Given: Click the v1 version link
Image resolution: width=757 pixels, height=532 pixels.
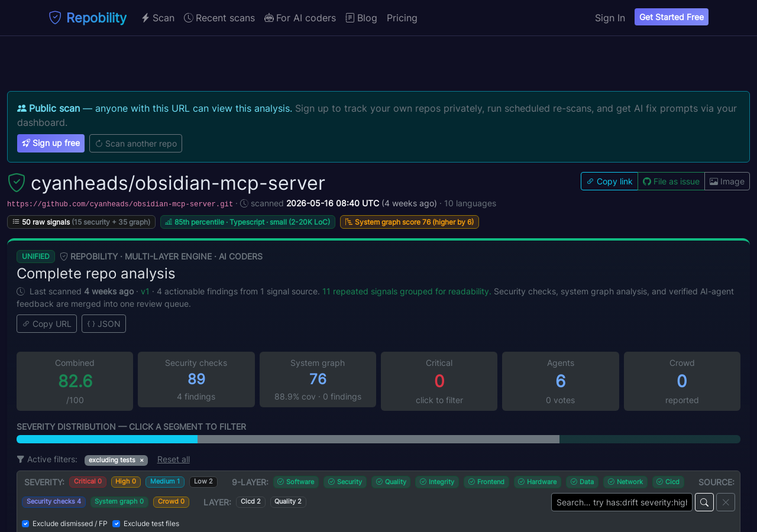Looking at the screenshot, I should tap(145, 291).
